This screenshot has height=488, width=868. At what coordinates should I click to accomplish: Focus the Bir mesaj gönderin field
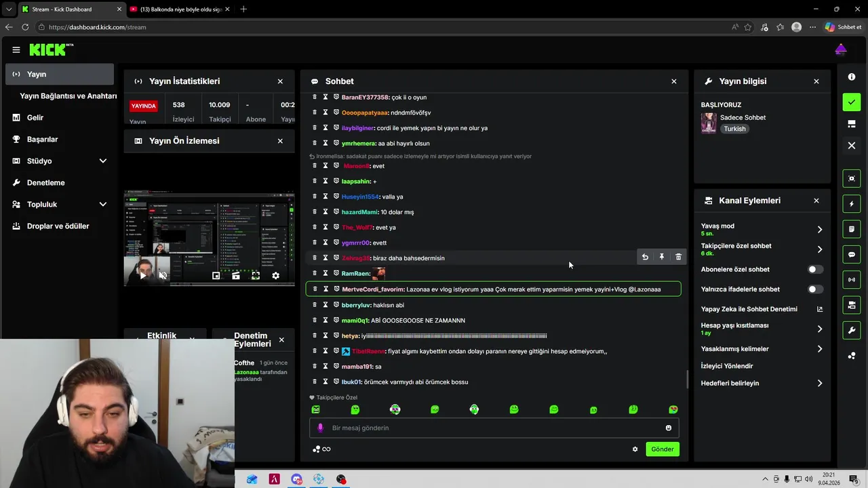494,428
